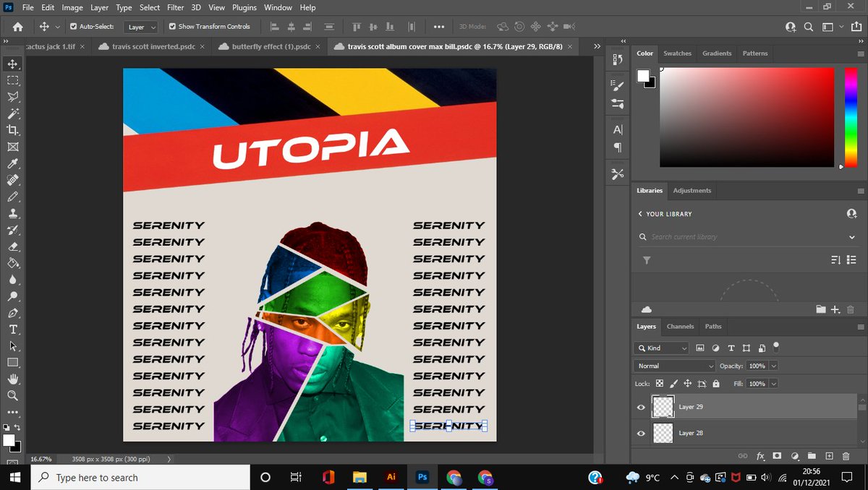Open the Opacity slider dropdown arrow
Screen dimensions: 868x490
point(774,366)
